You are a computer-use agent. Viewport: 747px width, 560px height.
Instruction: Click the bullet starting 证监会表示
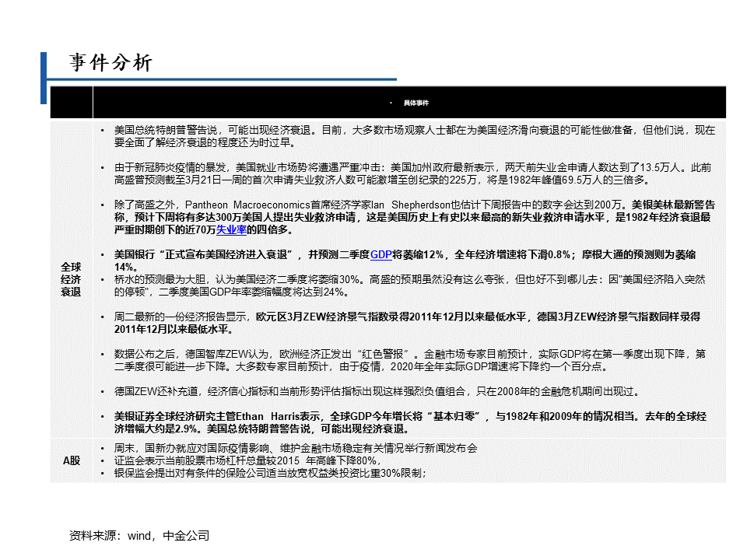pyautogui.click(x=247, y=460)
